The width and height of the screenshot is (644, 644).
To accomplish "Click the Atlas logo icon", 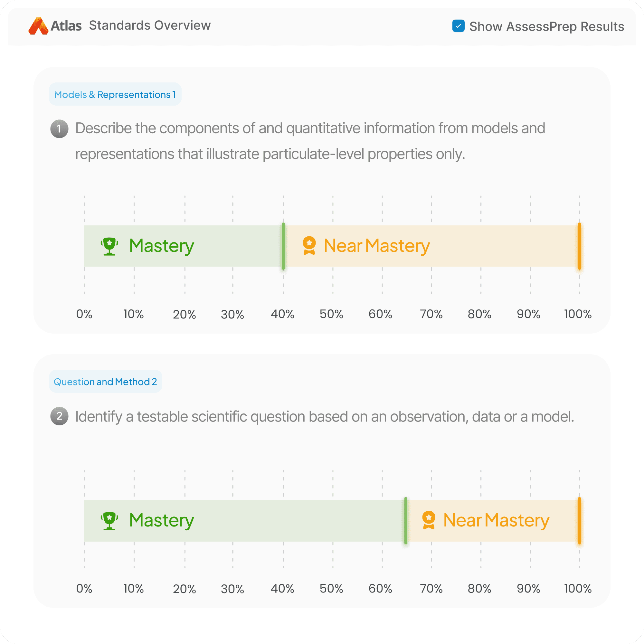I will [39, 25].
